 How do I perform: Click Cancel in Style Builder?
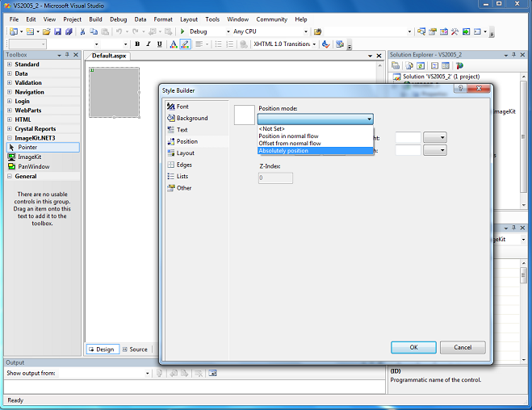463,347
